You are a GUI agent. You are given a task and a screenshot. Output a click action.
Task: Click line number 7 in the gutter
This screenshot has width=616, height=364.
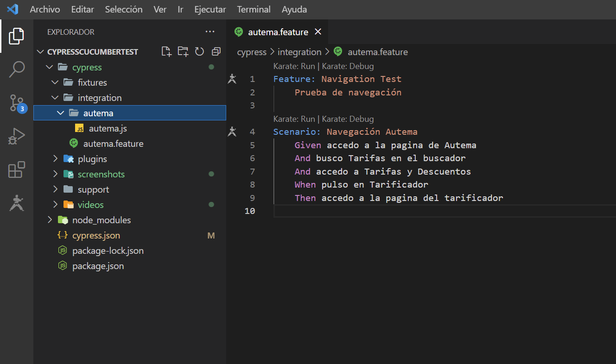[252, 171]
